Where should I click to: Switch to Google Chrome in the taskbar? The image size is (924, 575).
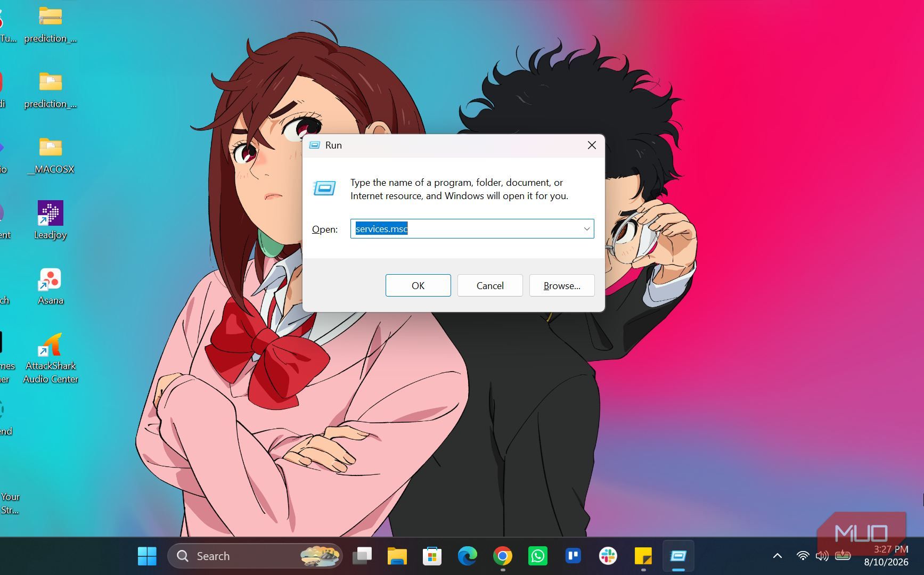[x=502, y=556]
